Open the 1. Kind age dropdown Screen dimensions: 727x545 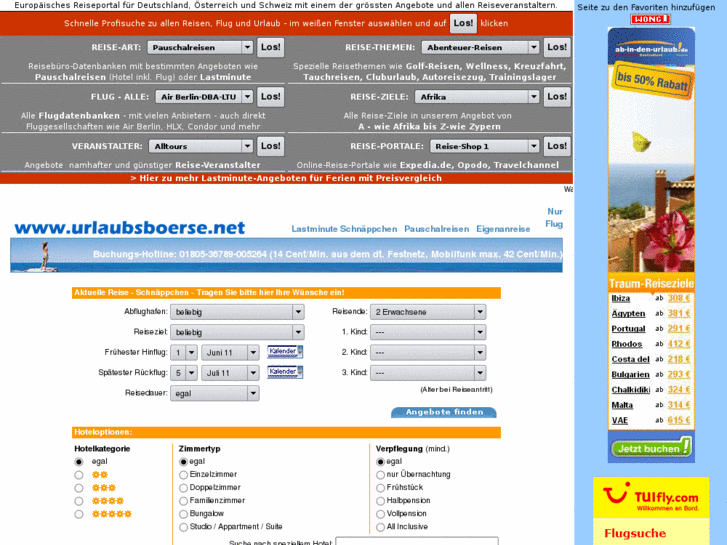tap(428, 333)
